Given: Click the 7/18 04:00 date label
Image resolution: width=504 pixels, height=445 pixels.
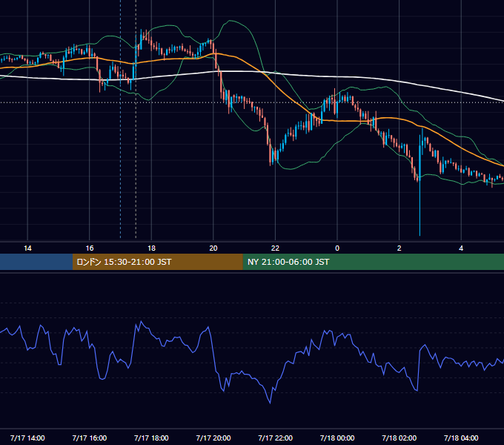Looking at the screenshot, I should 461,438.
